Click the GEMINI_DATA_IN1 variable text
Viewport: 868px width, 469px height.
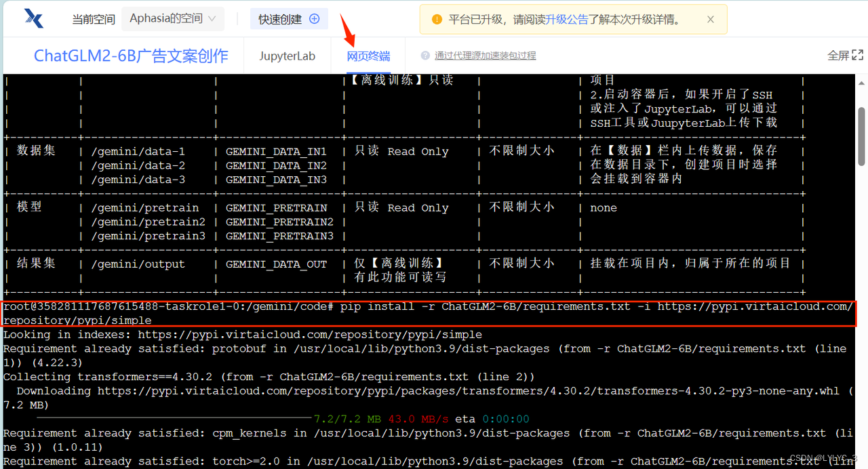point(276,152)
